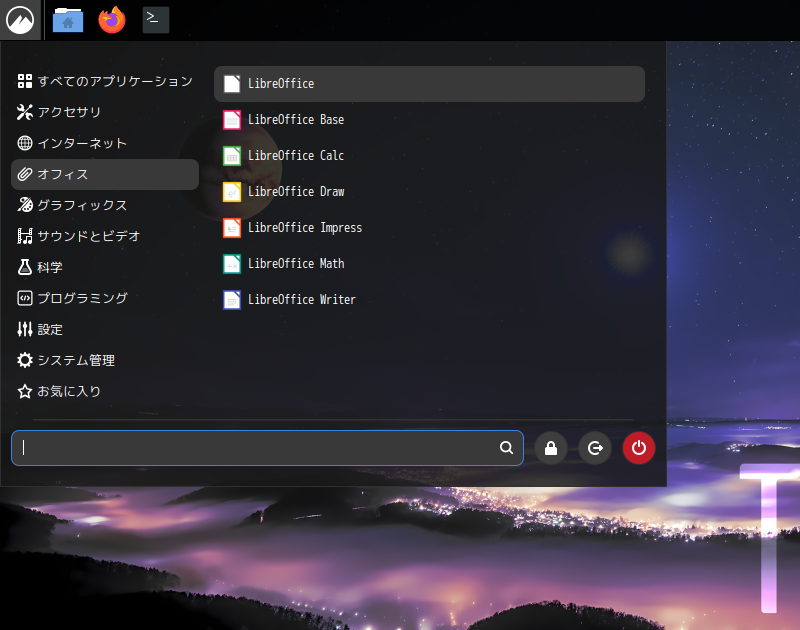
Task: Click the palette icon beside グラフィックス
Action: coord(24,205)
